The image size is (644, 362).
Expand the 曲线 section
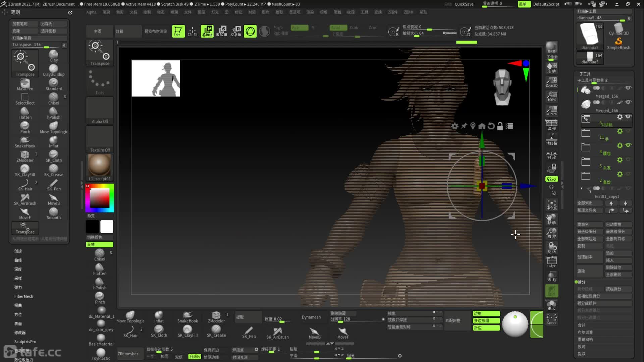point(18,260)
